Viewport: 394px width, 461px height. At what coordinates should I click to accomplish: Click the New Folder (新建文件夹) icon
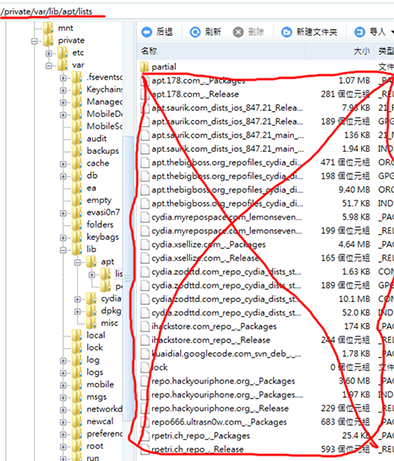[x=286, y=32]
